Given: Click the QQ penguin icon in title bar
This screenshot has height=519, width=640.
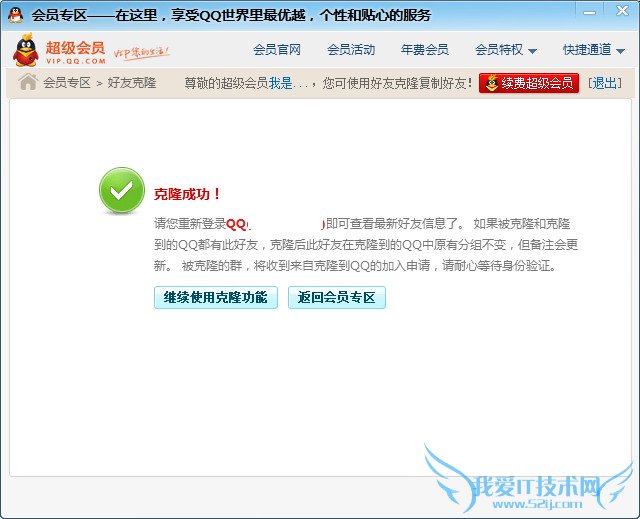Looking at the screenshot, I should [x=16, y=15].
